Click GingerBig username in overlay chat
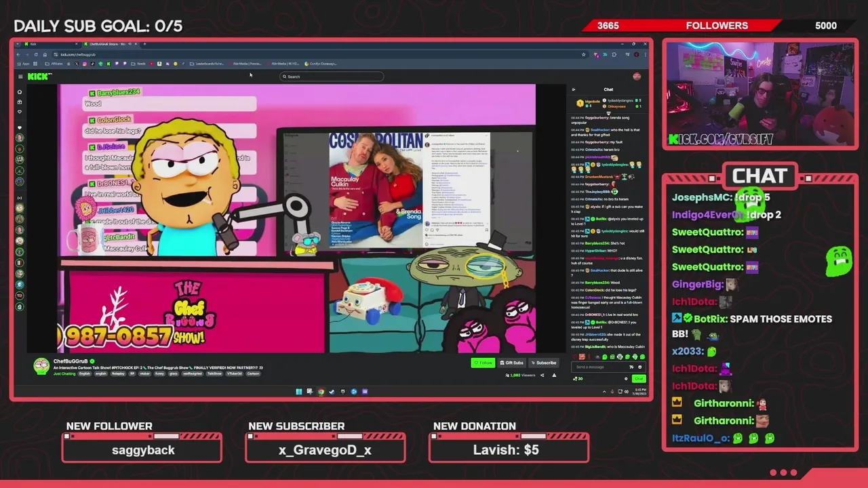Screen dimensions: 868x488 [x=698, y=284]
